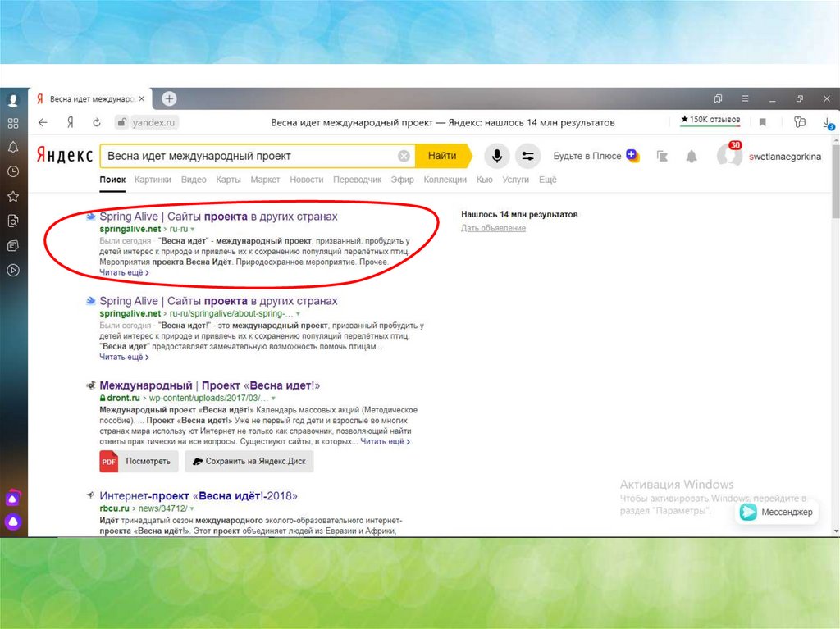840x629 pixels.
Task: Switch to Коллекции tab
Action: [445, 180]
